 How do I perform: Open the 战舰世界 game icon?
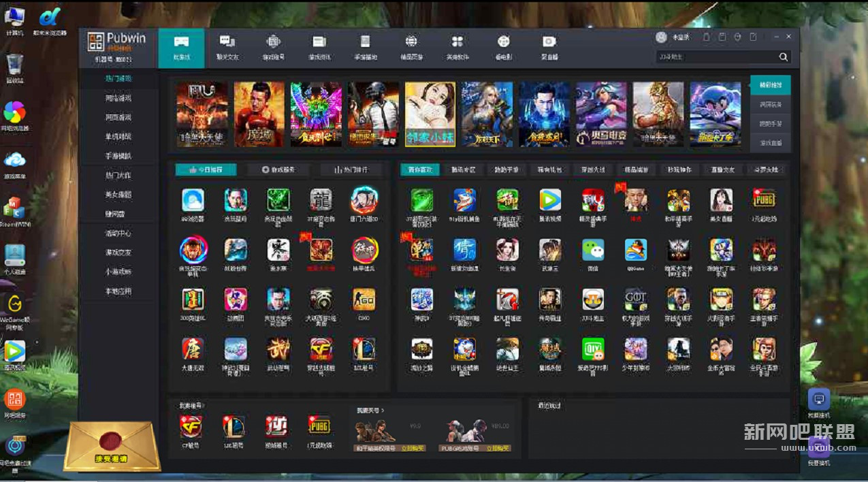click(236, 249)
